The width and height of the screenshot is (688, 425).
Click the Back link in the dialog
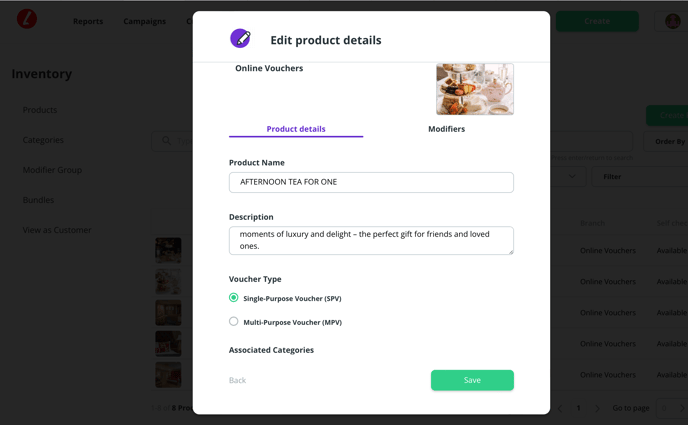tap(237, 380)
